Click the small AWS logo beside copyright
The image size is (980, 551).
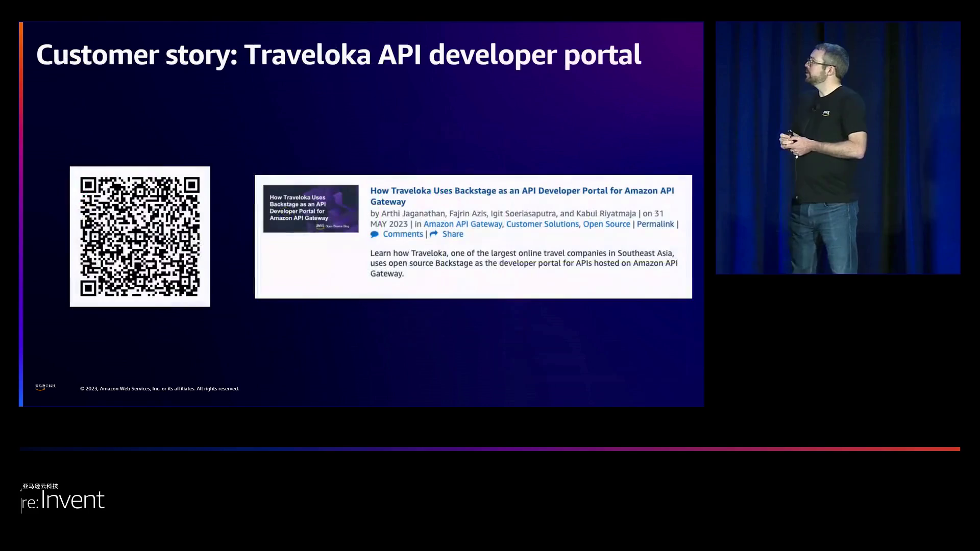(45, 387)
